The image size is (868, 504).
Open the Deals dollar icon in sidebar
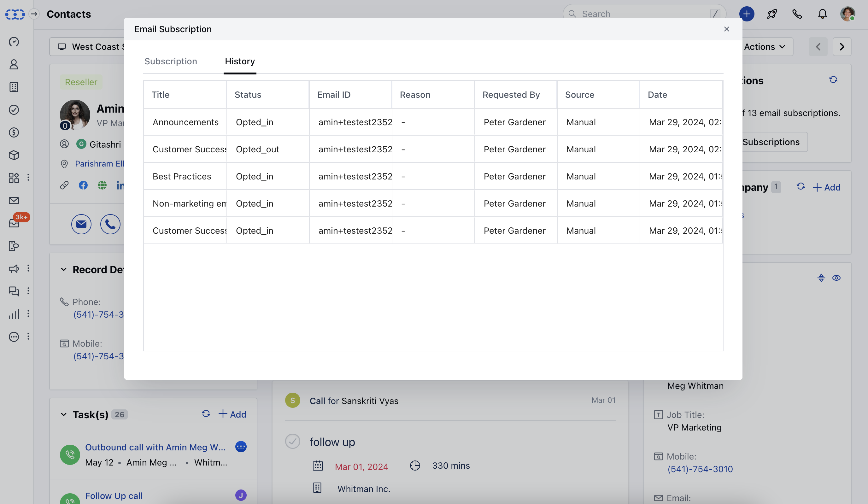[x=14, y=133]
